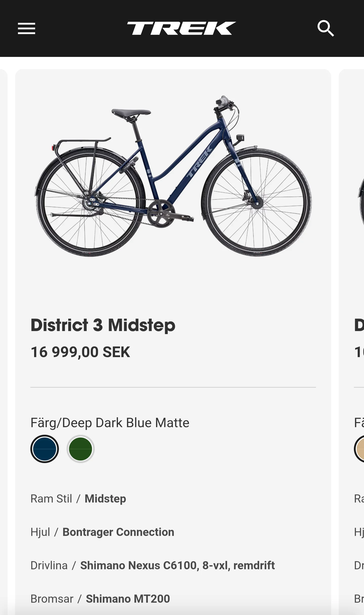Open the Shimano Nexus C6100 drivetrain spec

point(177,565)
